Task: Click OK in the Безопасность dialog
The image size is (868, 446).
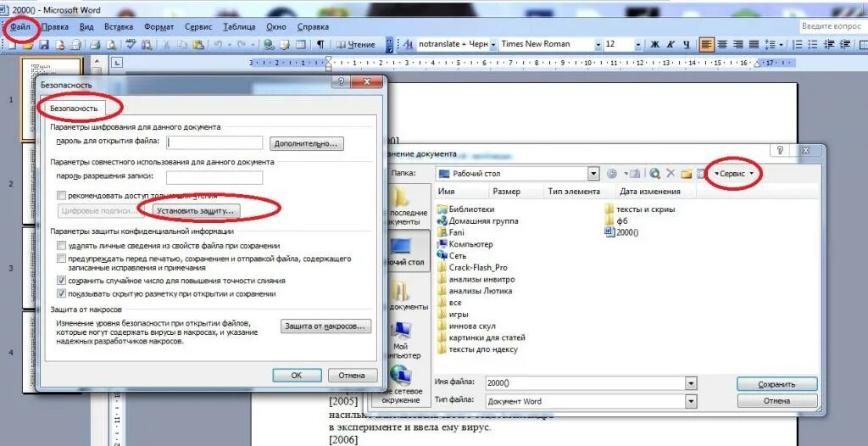Action: (297, 375)
